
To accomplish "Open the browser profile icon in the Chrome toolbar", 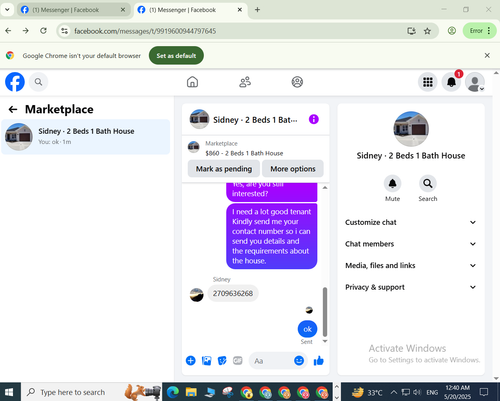I will tap(452, 31).
